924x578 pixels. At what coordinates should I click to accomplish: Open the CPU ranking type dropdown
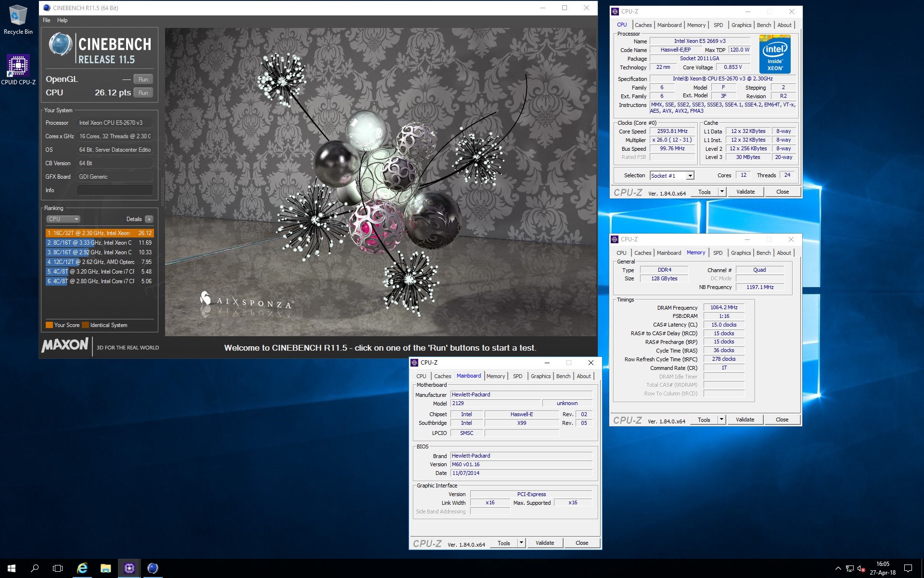[63, 219]
